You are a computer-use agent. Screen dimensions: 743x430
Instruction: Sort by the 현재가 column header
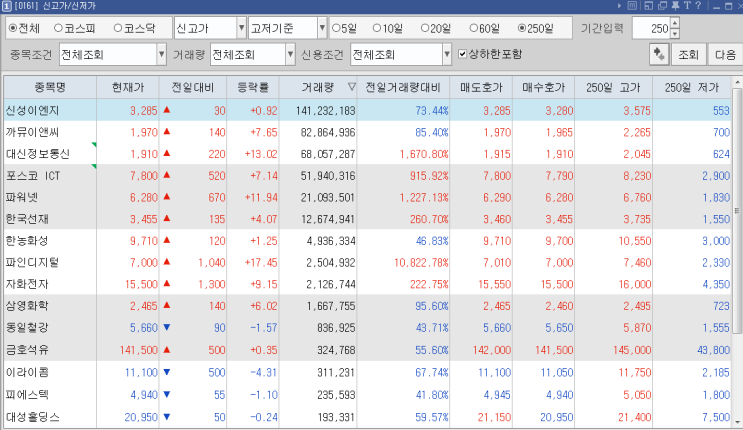pos(127,87)
